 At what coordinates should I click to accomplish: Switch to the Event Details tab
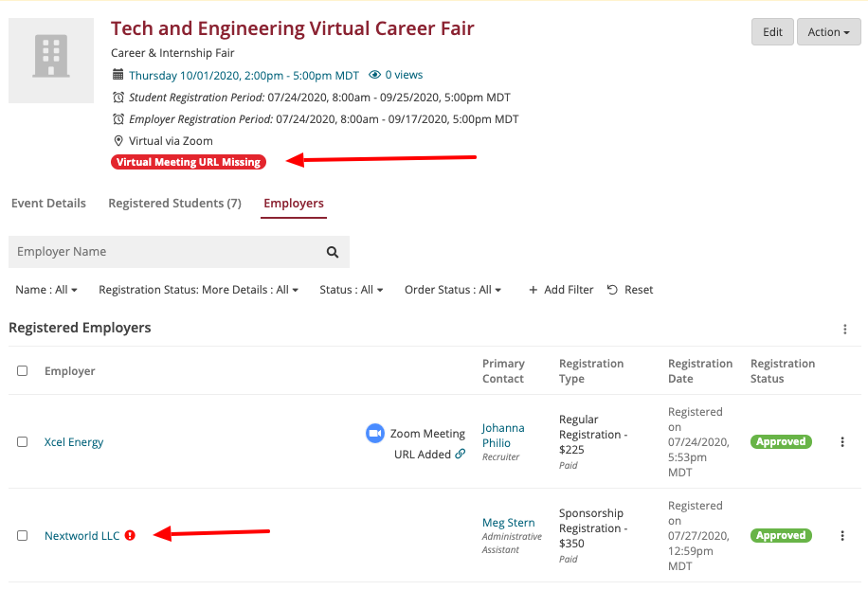coord(48,204)
